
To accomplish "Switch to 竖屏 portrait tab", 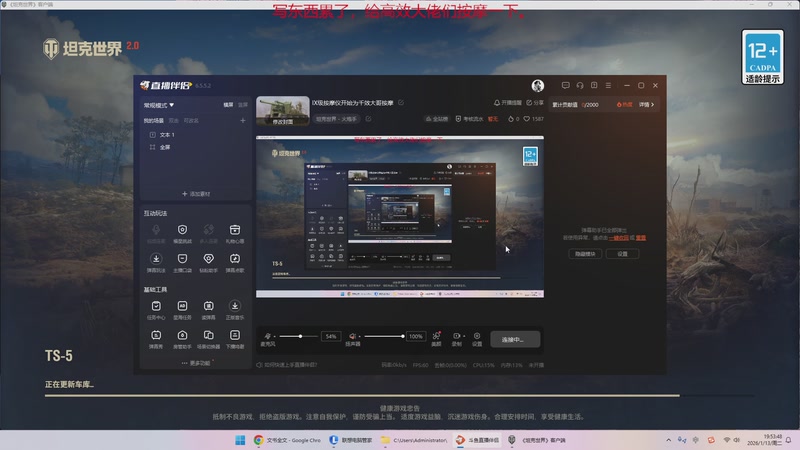I will [242, 105].
